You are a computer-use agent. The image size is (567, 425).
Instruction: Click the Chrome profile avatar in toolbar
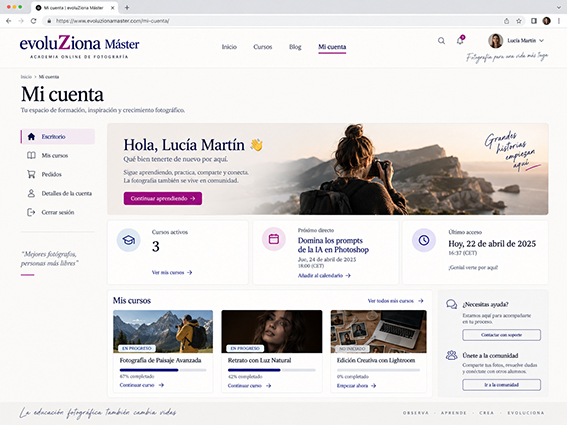tap(546, 21)
